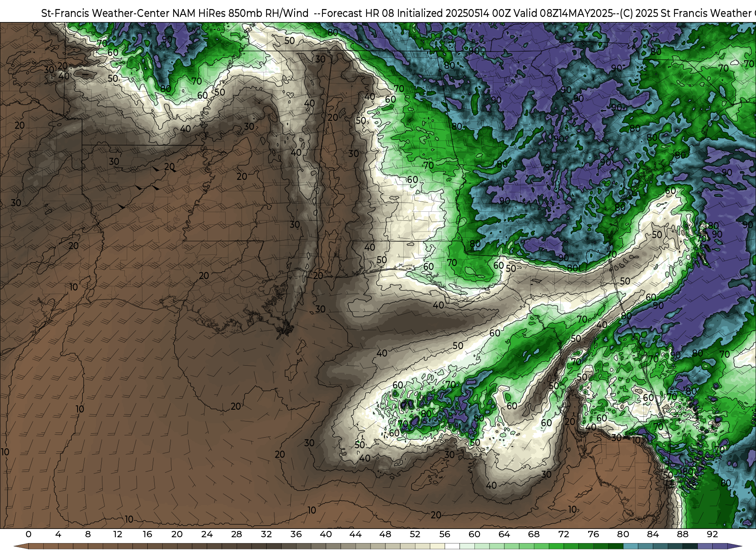Viewport: 756px width, 551px height.
Task: Click the color bar label '76'
Action: (x=593, y=534)
